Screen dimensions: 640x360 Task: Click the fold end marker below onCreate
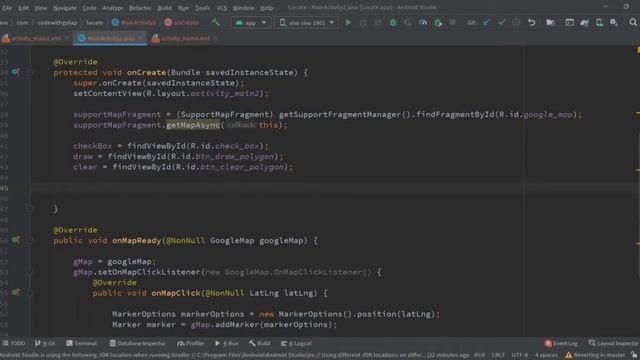pos(30,209)
